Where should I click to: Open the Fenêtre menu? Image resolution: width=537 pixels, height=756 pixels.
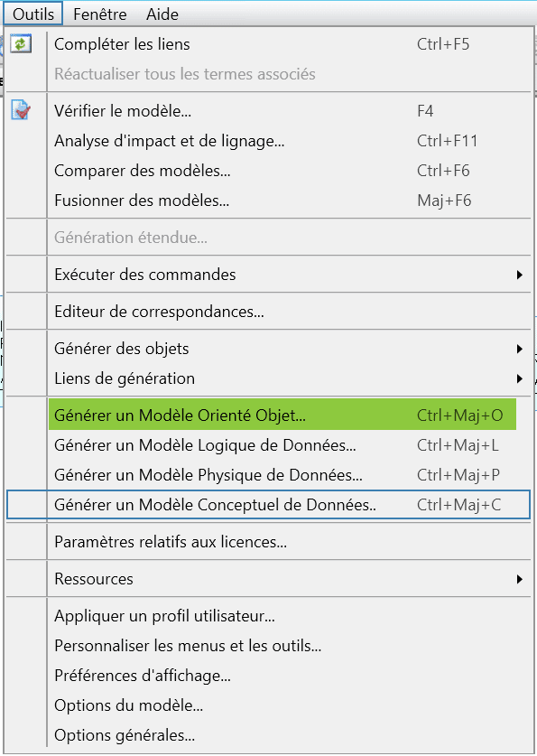coord(99,14)
